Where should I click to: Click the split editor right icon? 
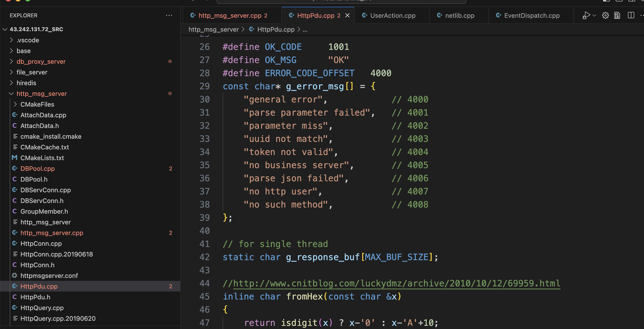pos(631,15)
